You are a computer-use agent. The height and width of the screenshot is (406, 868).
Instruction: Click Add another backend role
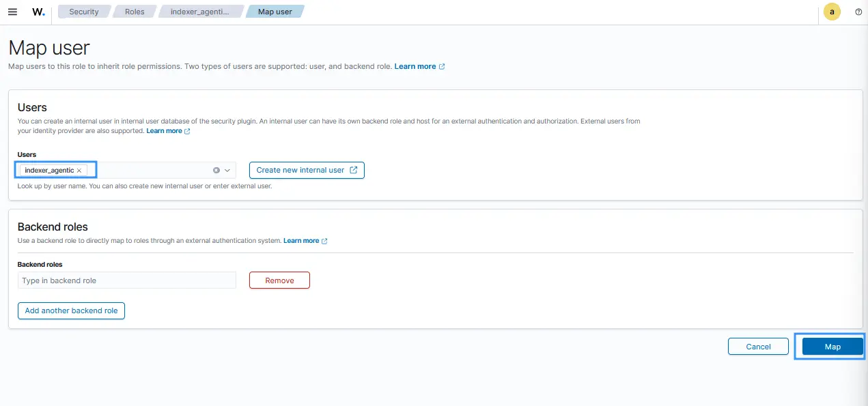(71, 310)
